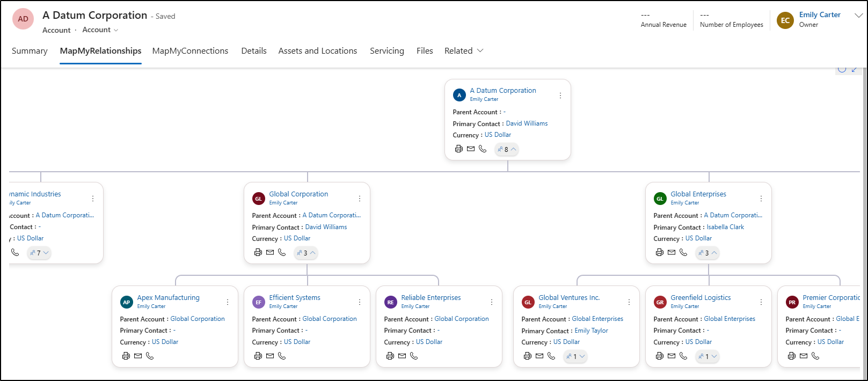Click the phone icon on Apex Manufacturing card
Image resolution: width=868 pixels, height=381 pixels.
(150, 356)
